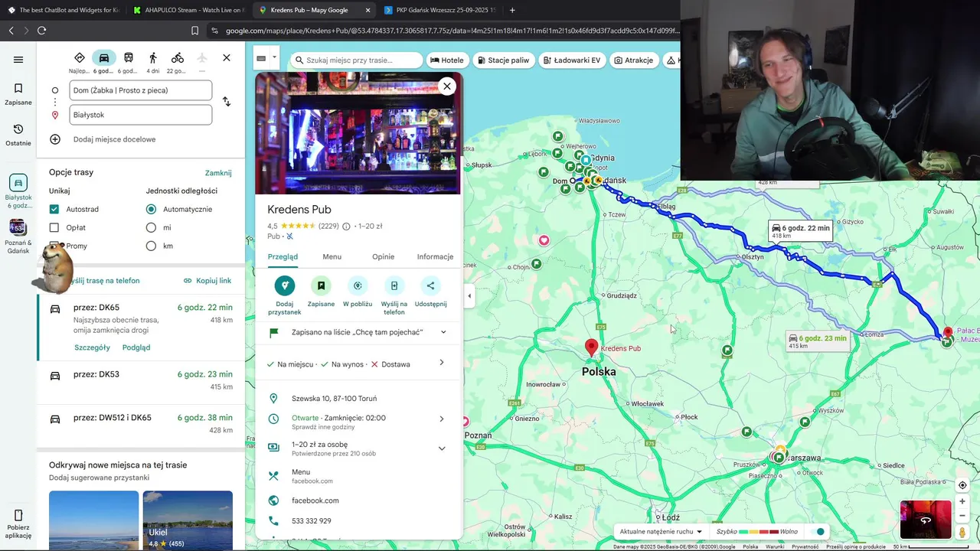Screen dimensions: 980x551
Task: Switch to AHAPULCO Stream browser tab
Action: click(188, 10)
